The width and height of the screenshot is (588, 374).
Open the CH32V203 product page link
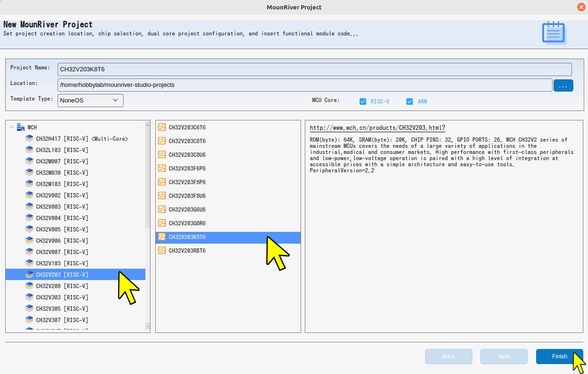tap(378, 128)
